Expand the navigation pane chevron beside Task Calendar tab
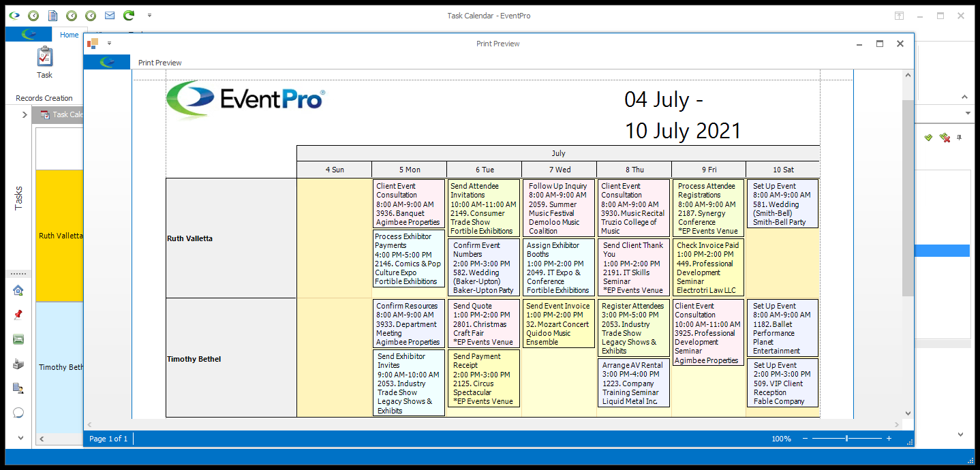Screen dimensions: 980x470 point(25,114)
